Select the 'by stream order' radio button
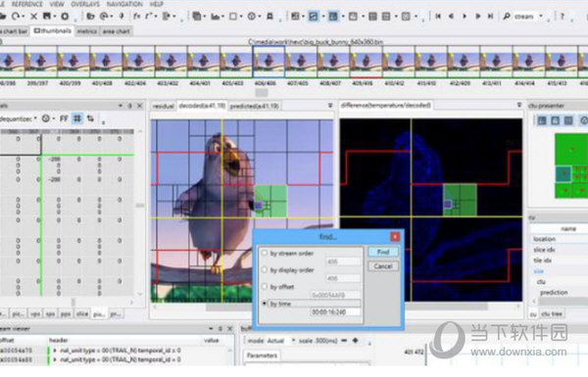 [265, 253]
